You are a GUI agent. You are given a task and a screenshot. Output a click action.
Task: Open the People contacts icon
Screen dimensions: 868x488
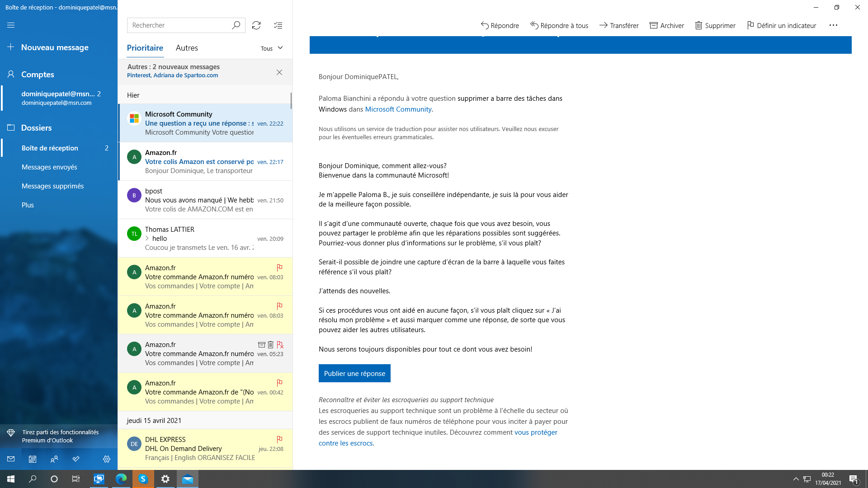(54, 459)
